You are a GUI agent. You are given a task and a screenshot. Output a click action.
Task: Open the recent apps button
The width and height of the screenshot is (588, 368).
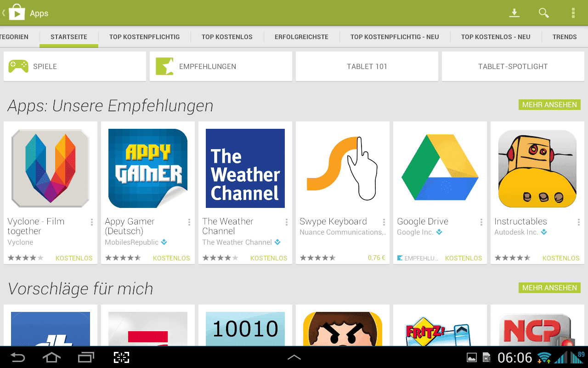(86, 357)
